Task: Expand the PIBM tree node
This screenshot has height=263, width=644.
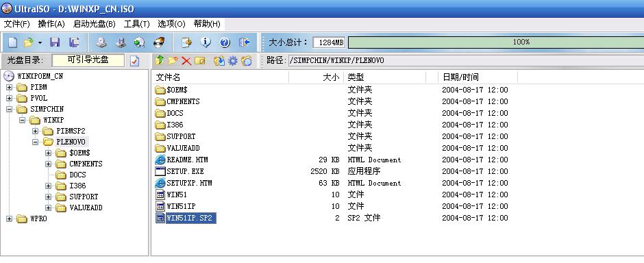Action: 9,88
